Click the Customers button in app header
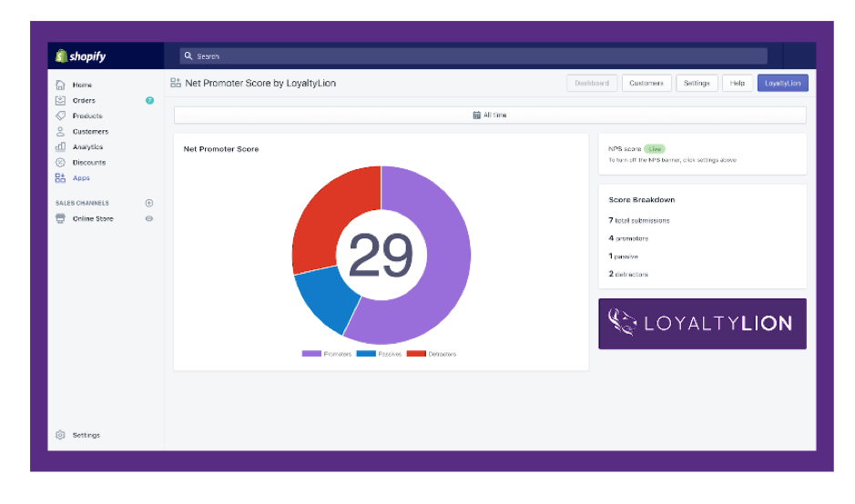This screenshot has height=504, width=855. pyautogui.click(x=646, y=83)
